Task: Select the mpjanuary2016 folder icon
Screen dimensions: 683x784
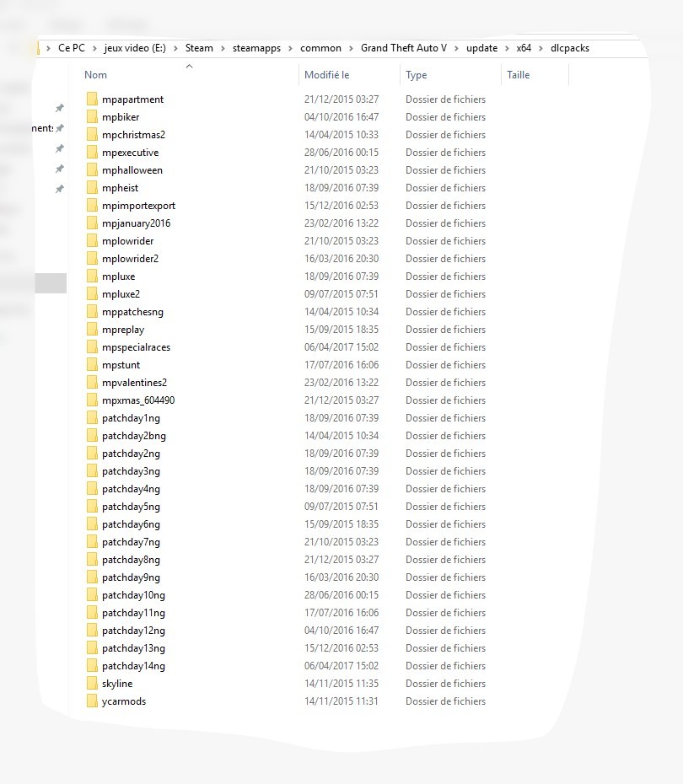Action: click(x=92, y=223)
